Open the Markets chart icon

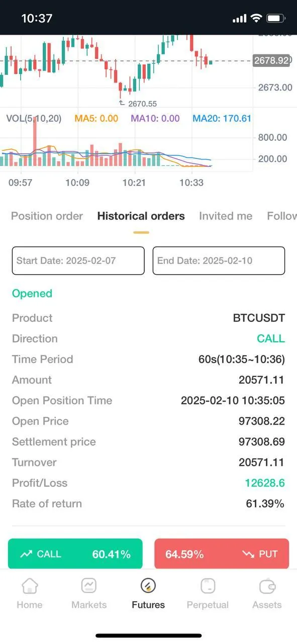point(89,586)
